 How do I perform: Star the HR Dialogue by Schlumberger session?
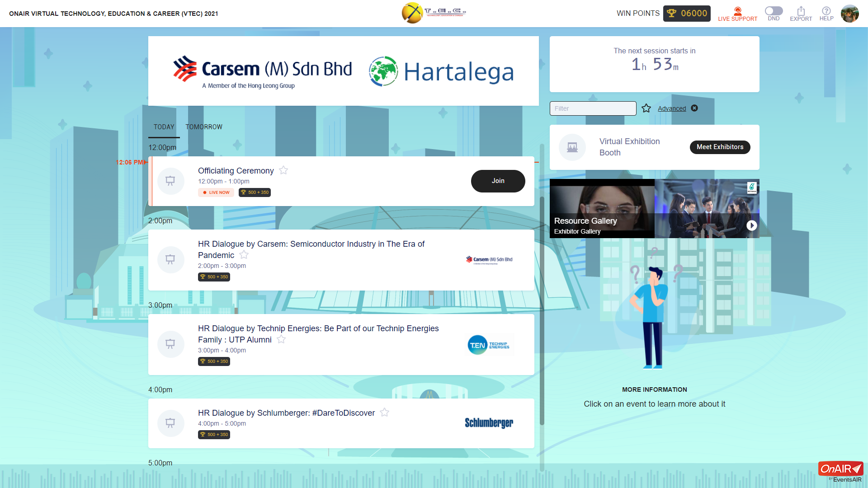385,412
